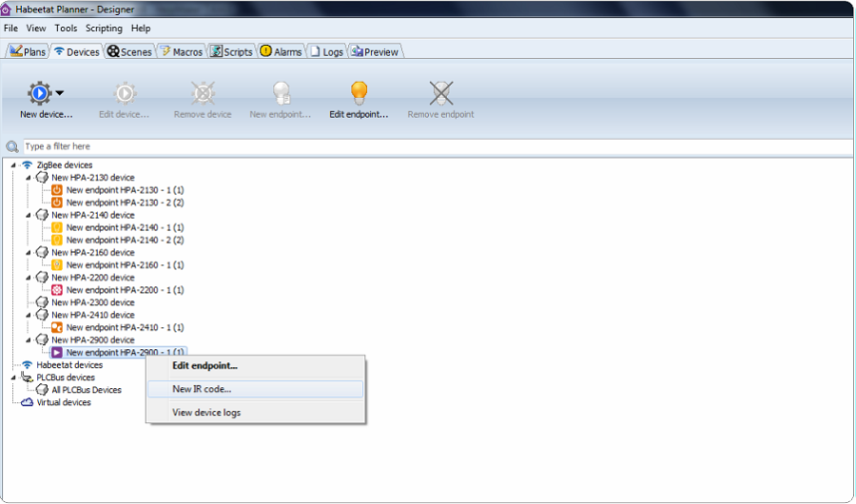Select 'New endpoint HPA-2130 - 1 (1)' text
Viewport: 856px width, 504px height.
click(125, 190)
